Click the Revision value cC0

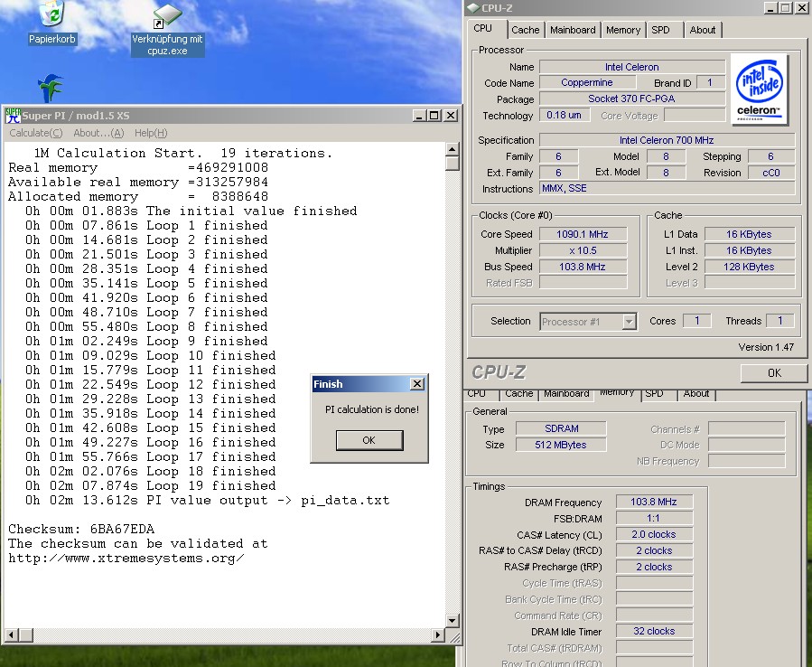coord(771,173)
